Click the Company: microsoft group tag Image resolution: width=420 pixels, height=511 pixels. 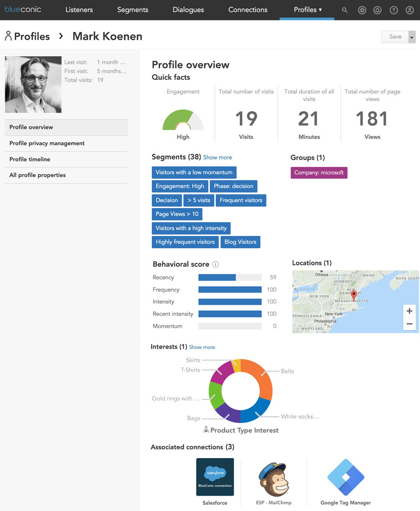tap(319, 173)
